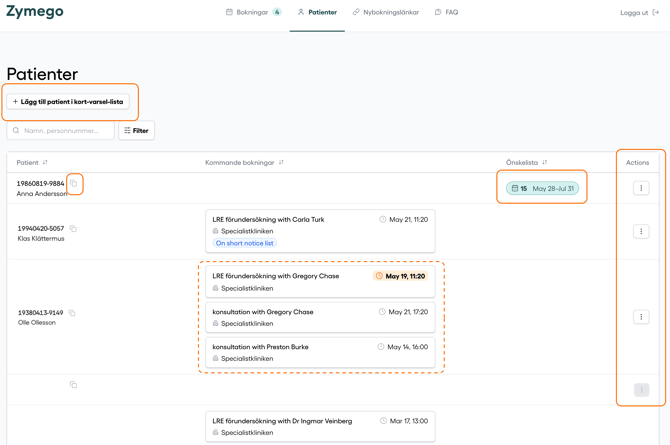Open actions menu for Klas Klättermus

[641, 232]
